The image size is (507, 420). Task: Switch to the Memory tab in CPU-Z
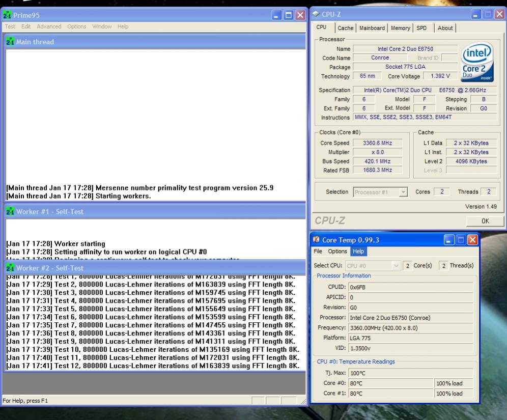click(x=400, y=28)
